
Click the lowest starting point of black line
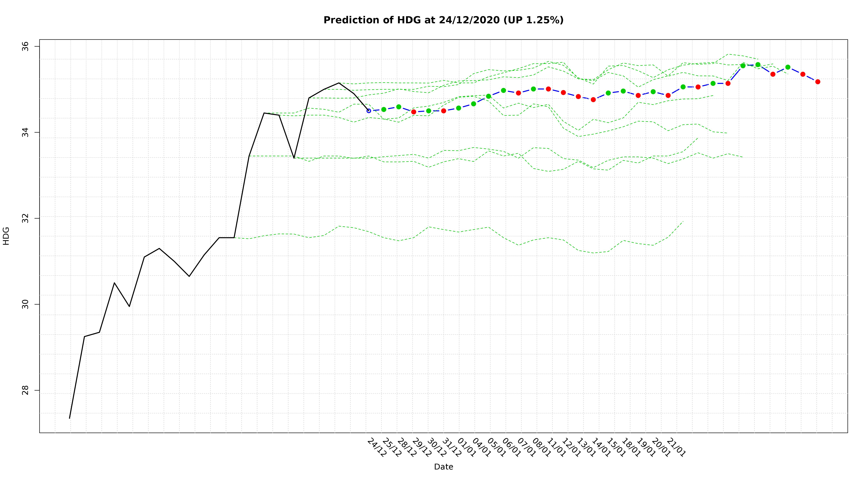pyautogui.click(x=70, y=418)
